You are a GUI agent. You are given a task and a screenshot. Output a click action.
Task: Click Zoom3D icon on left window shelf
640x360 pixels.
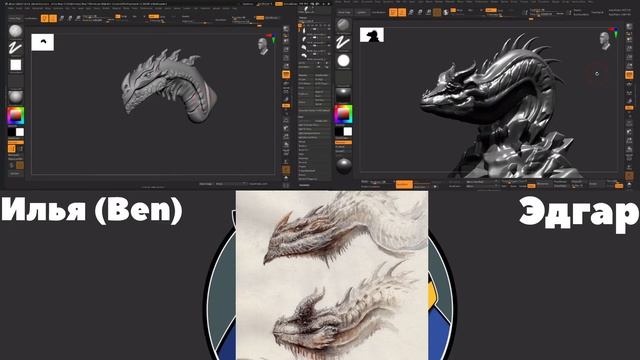286,137
